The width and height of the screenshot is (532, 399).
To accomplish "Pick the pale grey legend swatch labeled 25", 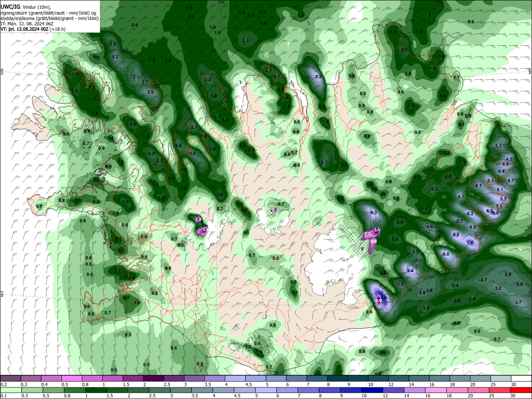I will click(501, 379).
